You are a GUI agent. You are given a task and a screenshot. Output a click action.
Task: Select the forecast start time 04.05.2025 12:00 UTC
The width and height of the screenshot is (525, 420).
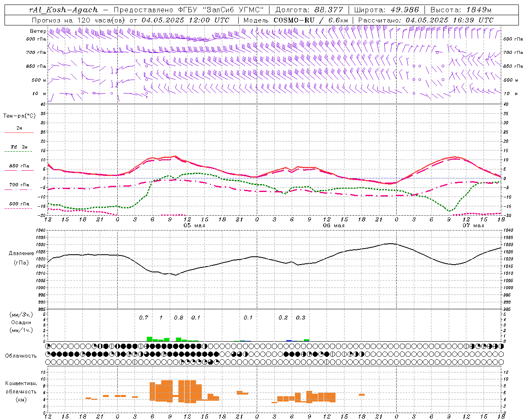point(185,20)
